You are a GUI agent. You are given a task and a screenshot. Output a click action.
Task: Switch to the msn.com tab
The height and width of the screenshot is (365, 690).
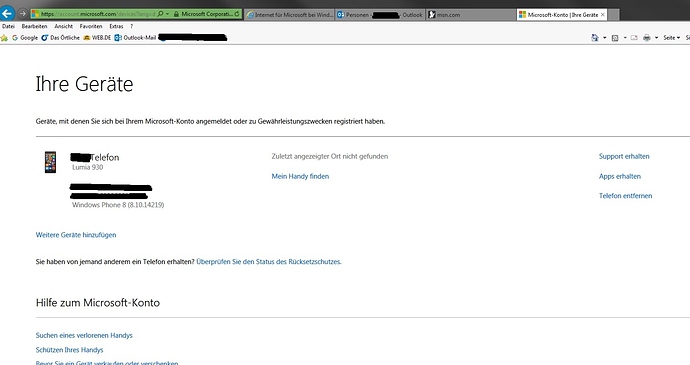[471, 15]
